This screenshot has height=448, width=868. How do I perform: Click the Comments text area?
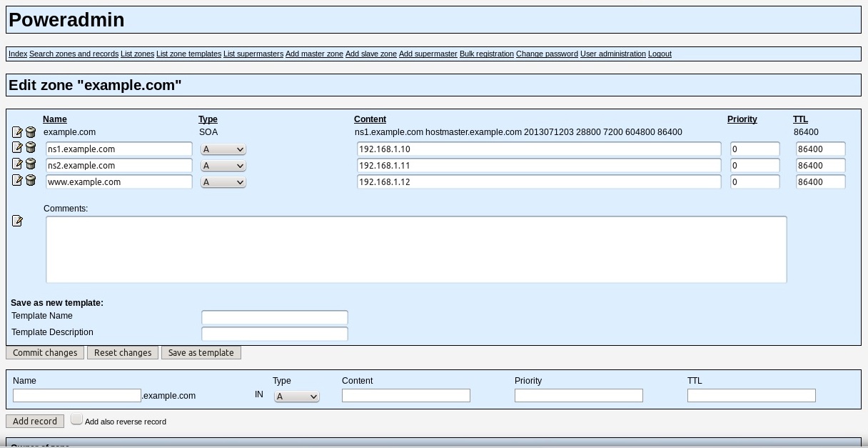click(416, 249)
